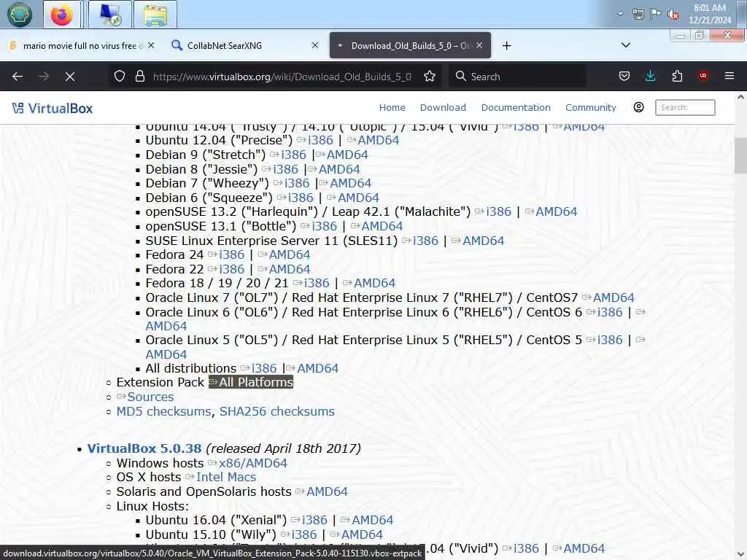The image size is (747, 560).
Task: Open the Downloads panel
Action: click(x=650, y=76)
